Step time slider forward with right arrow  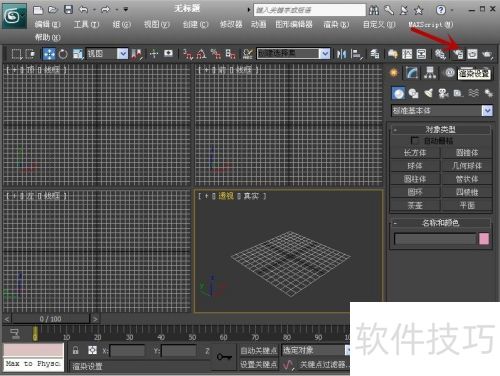[95, 319]
